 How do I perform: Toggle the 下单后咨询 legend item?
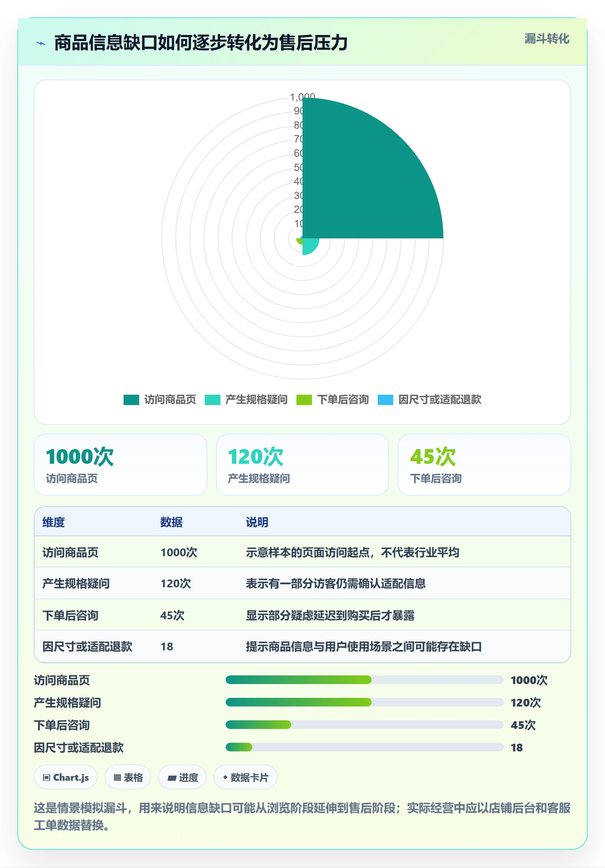click(x=332, y=400)
